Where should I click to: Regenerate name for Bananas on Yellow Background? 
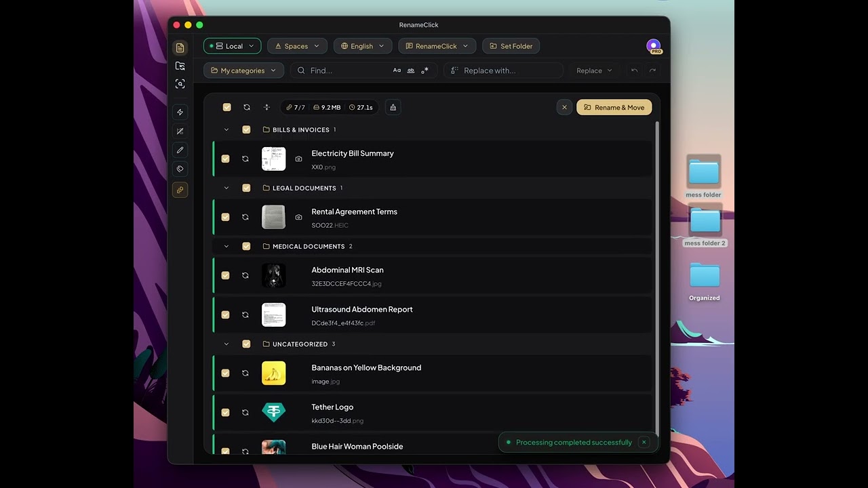[x=245, y=373]
